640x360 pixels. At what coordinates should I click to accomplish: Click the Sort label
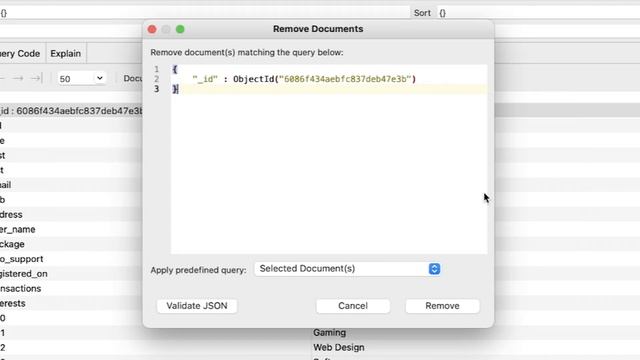point(422,13)
